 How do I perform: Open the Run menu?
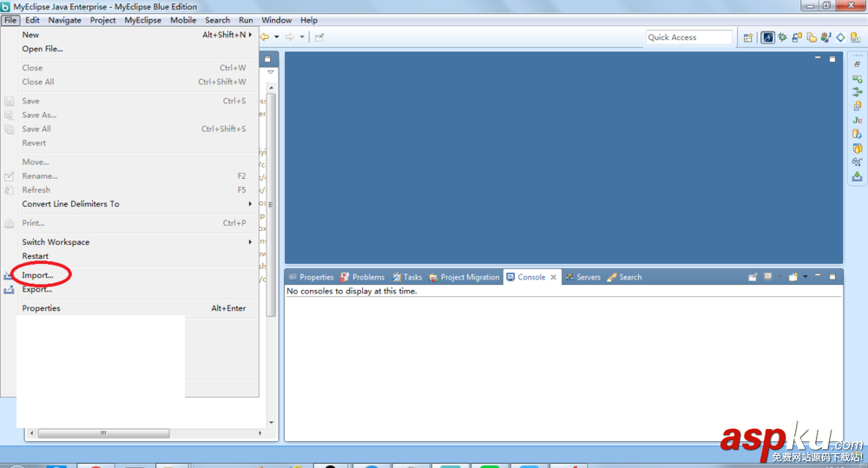[246, 20]
